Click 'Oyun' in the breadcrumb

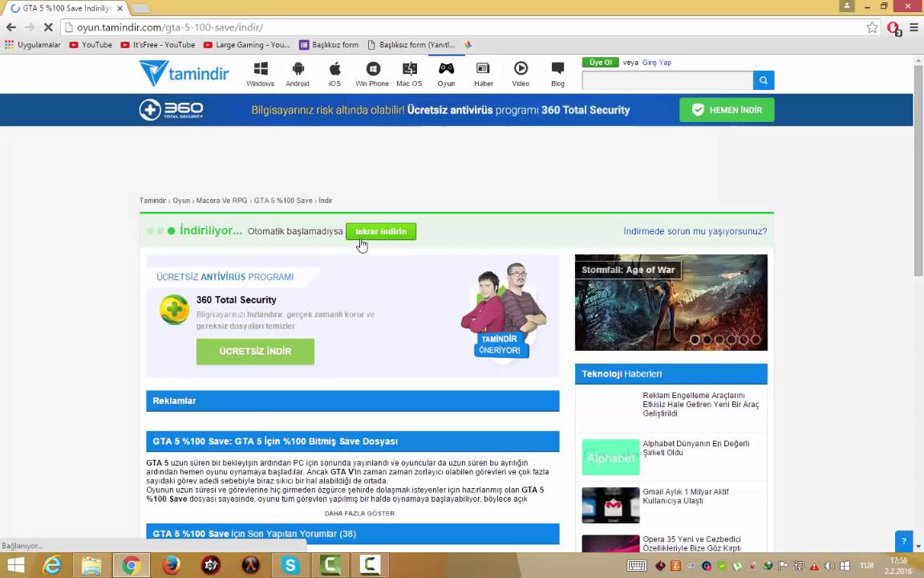coord(181,201)
